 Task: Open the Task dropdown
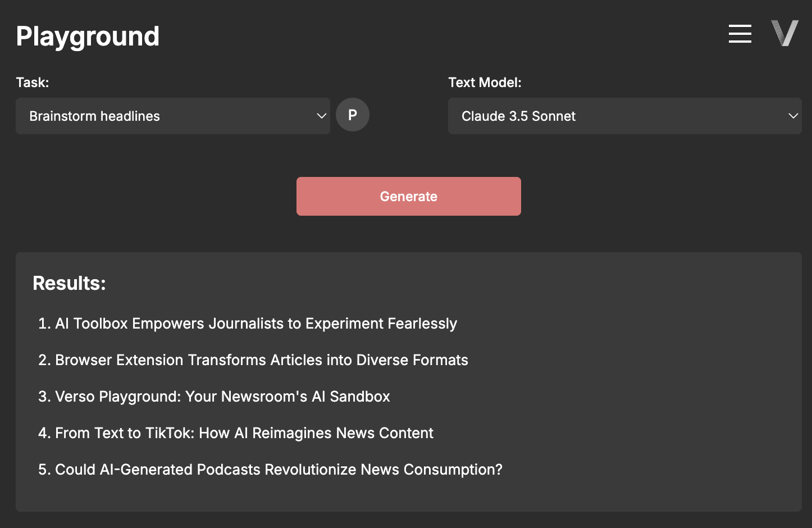tap(173, 116)
